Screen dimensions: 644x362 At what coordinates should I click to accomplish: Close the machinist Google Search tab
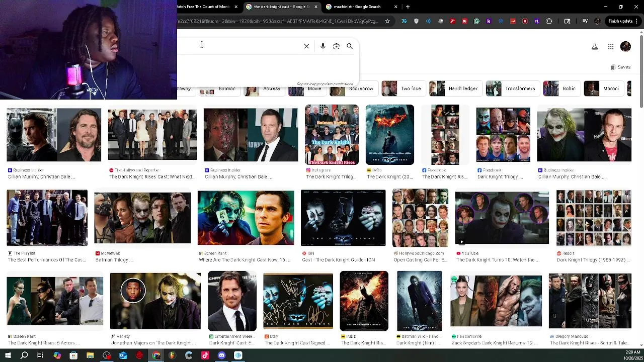(x=396, y=7)
